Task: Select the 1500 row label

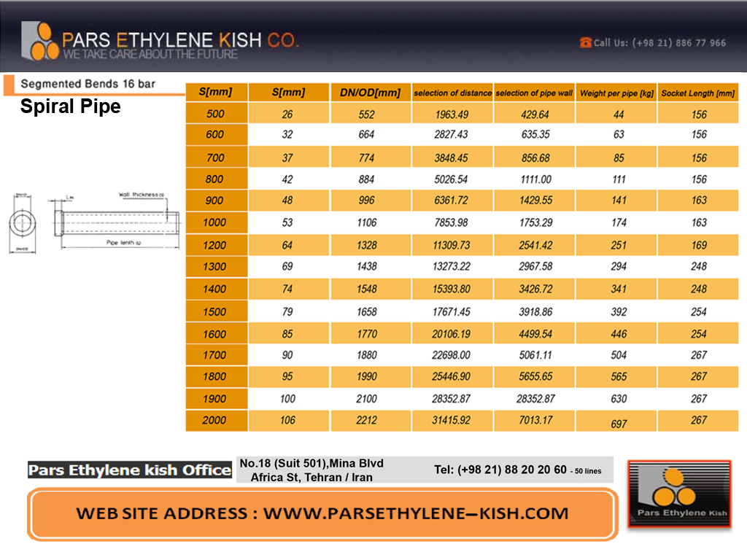Action: tap(214, 312)
